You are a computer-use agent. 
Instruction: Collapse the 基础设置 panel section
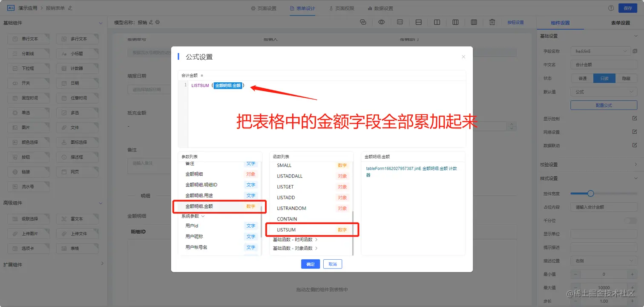pos(636,36)
